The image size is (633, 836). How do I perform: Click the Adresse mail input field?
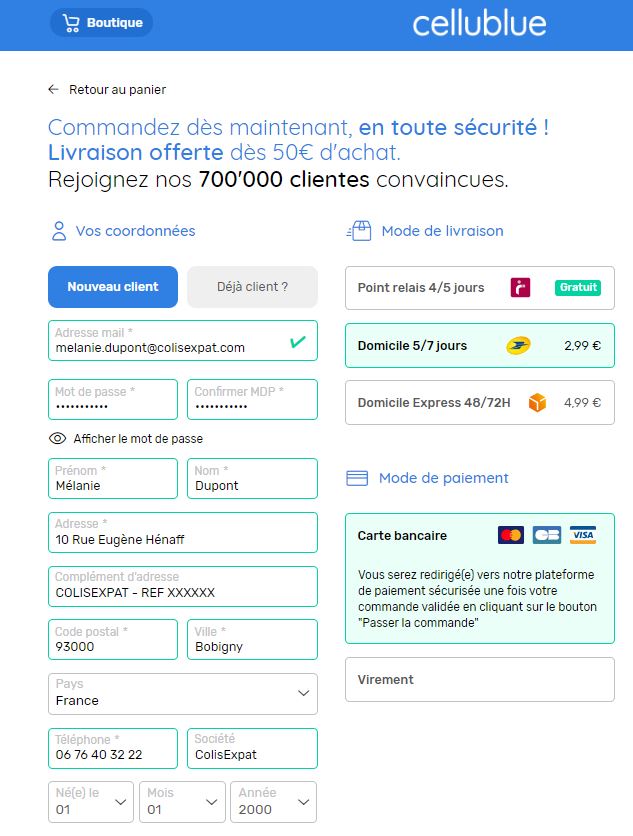(x=183, y=341)
